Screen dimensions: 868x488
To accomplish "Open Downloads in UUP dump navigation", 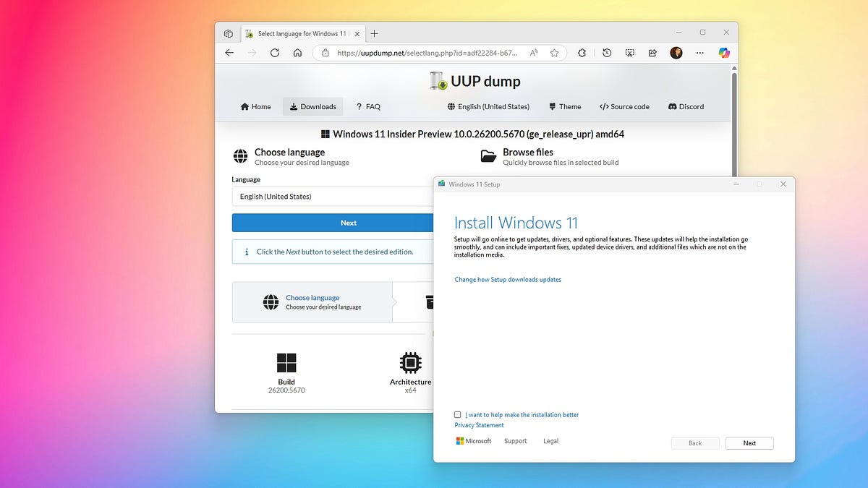I will (312, 106).
